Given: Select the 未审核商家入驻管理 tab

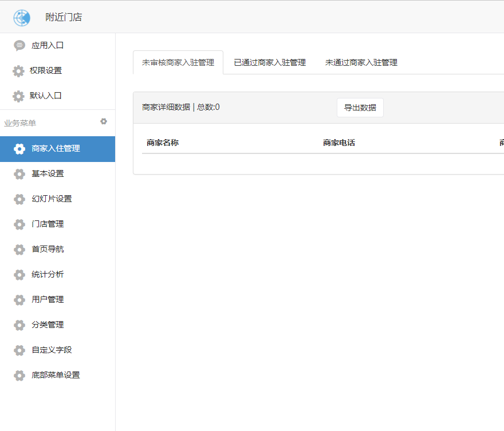Looking at the screenshot, I should pyautogui.click(x=178, y=62).
